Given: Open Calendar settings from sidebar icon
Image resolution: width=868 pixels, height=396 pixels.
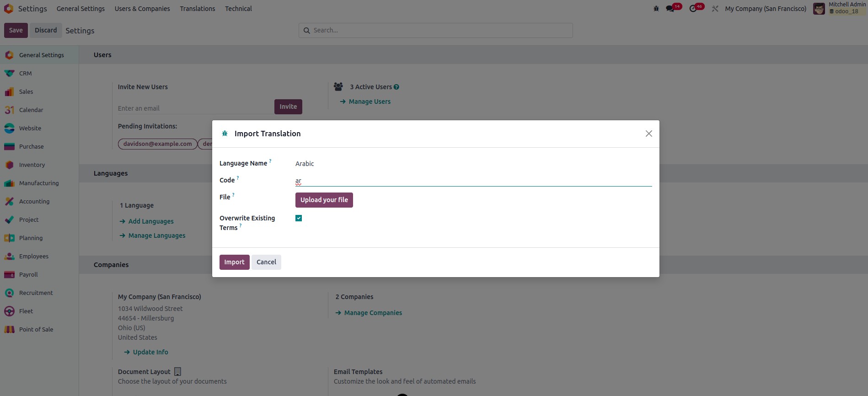Looking at the screenshot, I should (x=9, y=110).
